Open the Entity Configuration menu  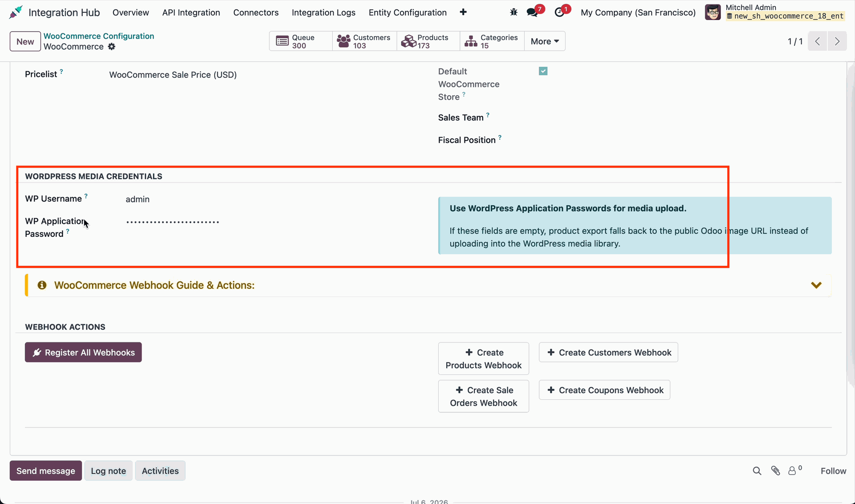pyautogui.click(x=407, y=12)
